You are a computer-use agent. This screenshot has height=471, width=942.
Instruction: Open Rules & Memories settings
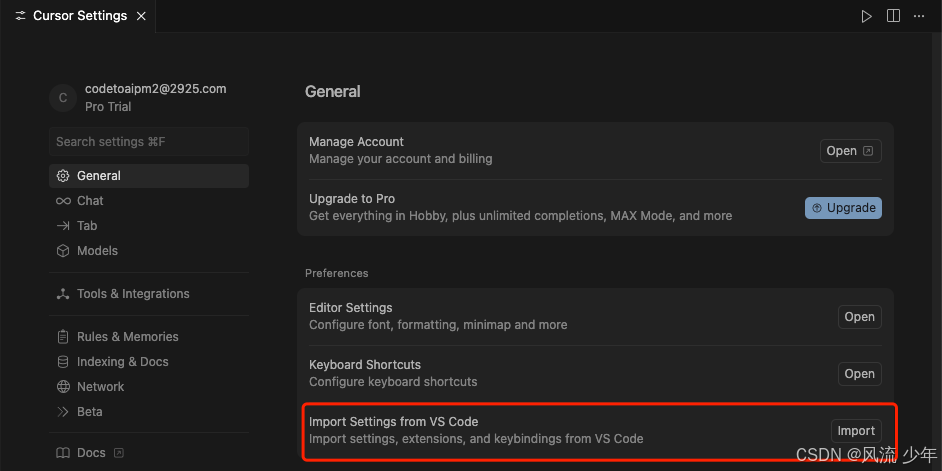click(x=149, y=337)
